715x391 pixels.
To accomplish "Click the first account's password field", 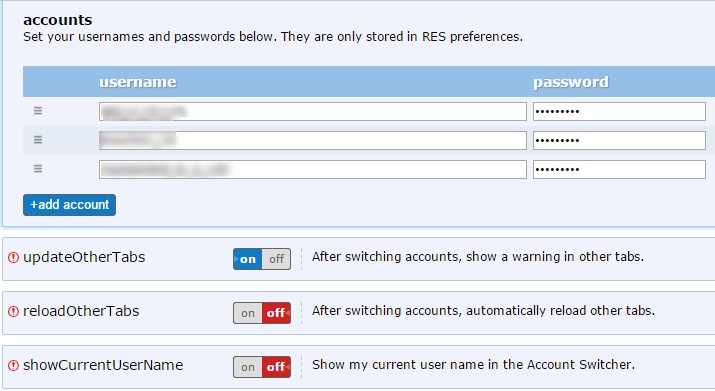I will coord(619,112).
